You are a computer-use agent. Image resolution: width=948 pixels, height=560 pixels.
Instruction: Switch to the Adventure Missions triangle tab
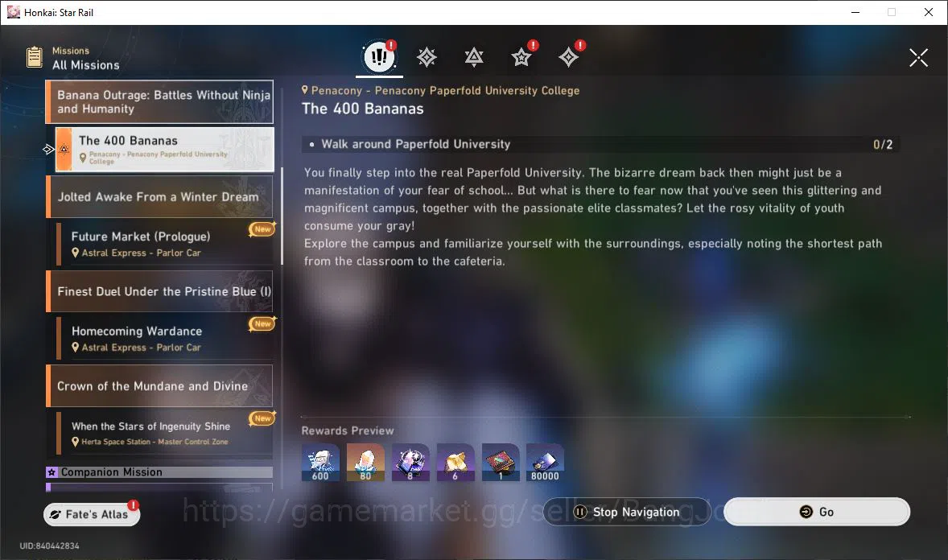pyautogui.click(x=474, y=57)
